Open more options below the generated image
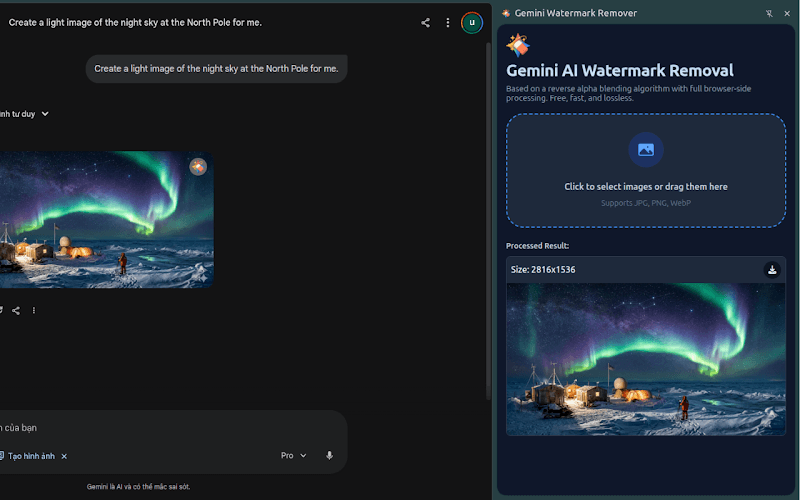The image size is (800, 500). 34,310
